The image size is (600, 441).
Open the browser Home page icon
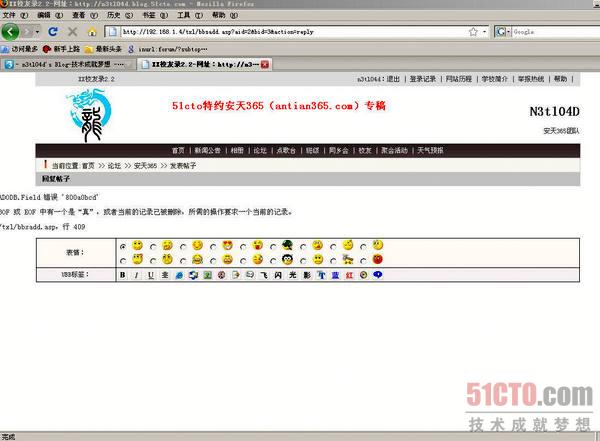(92, 32)
